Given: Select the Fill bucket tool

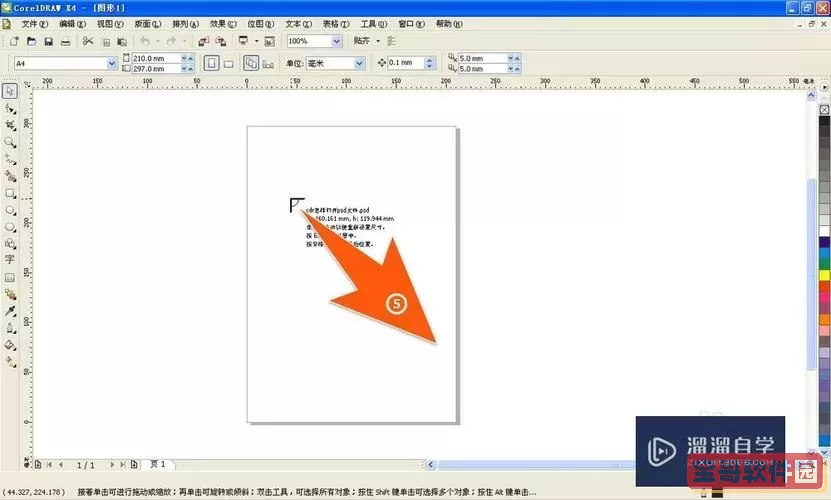Looking at the screenshot, I should coord(10,345).
